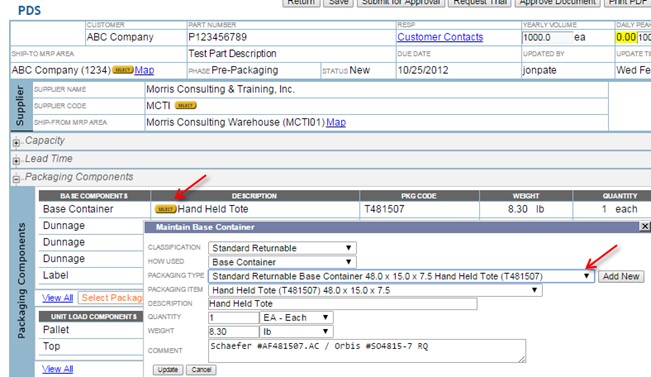Click View All under base components
The height and width of the screenshot is (377, 651).
click(57, 298)
